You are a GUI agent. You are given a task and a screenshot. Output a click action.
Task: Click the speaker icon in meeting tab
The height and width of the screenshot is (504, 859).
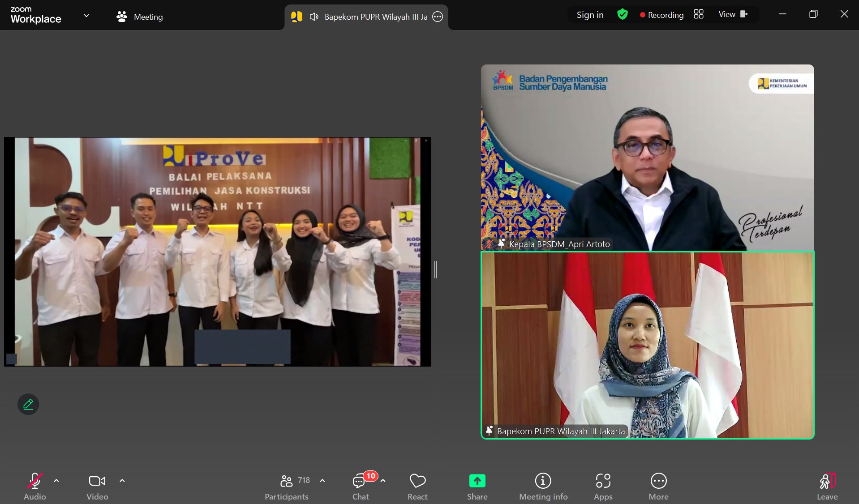[x=314, y=17]
